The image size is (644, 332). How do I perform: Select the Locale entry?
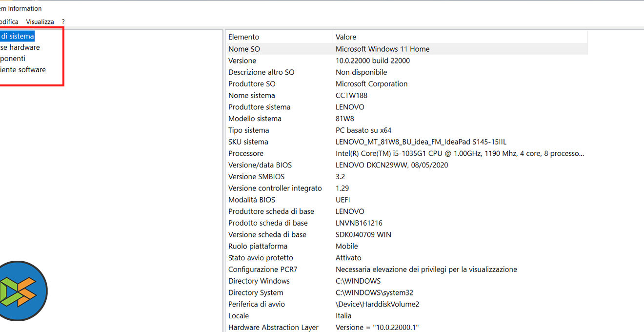[239, 316]
